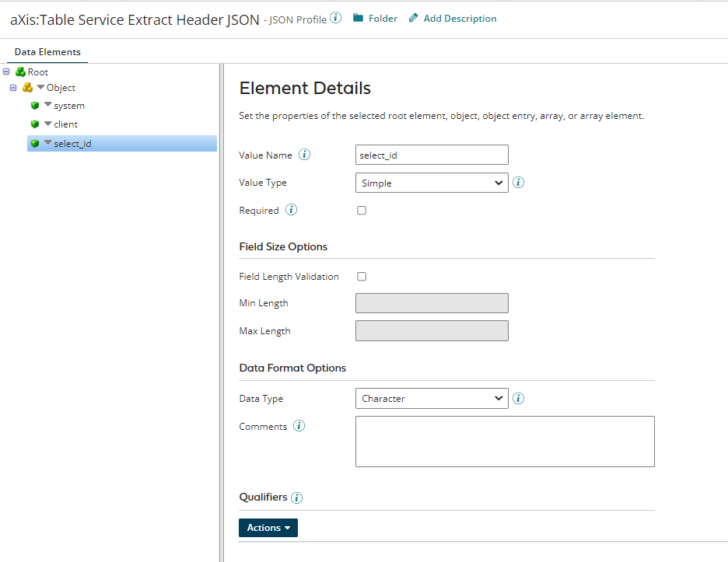Screen dimensions: 728x562
Task: Enable Field Length Validation
Action: [361, 276]
